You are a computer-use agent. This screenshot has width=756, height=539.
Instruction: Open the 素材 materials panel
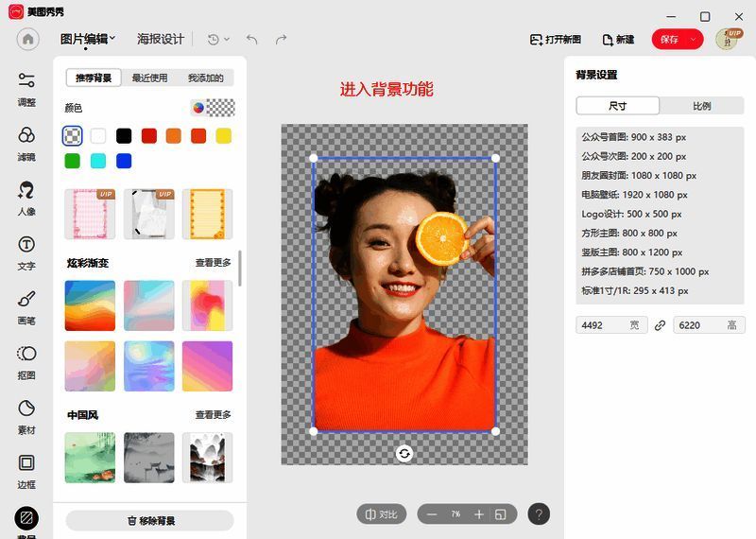(x=26, y=417)
